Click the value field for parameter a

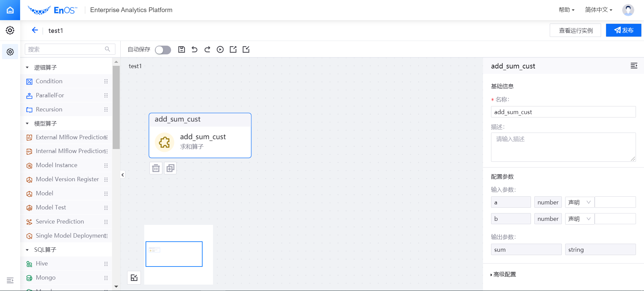pos(615,202)
